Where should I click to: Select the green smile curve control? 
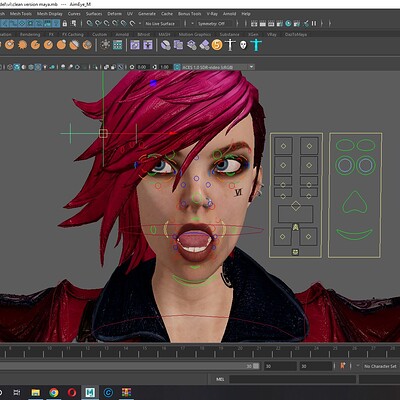[354, 235]
